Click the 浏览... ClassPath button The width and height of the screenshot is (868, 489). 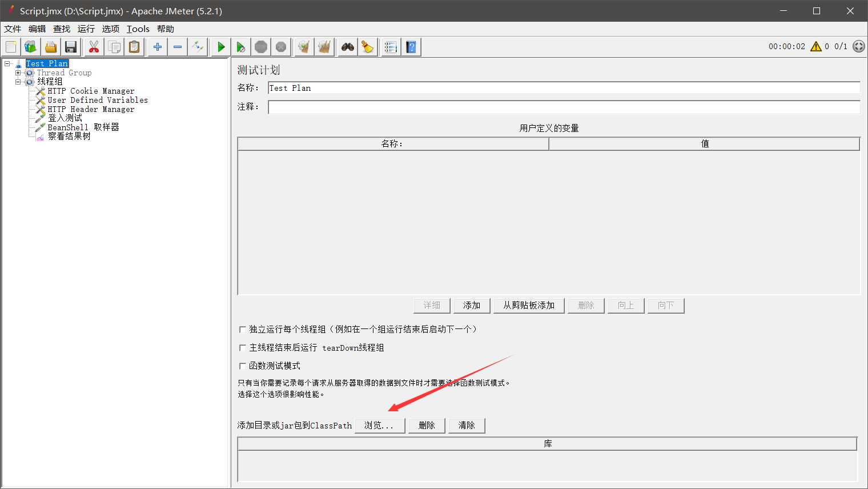pyautogui.click(x=380, y=426)
